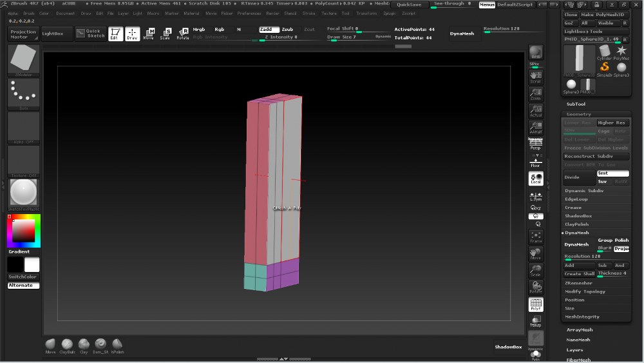Open the Stroke menu

309,14
